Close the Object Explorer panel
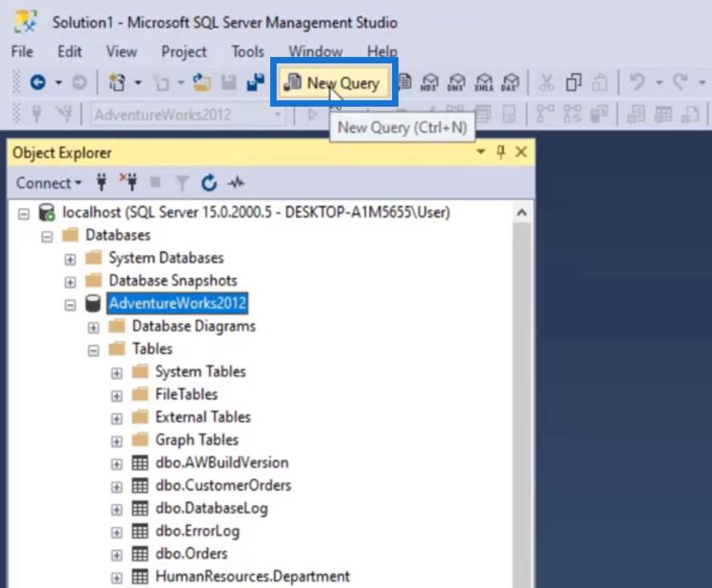The height and width of the screenshot is (588, 712). 521,152
